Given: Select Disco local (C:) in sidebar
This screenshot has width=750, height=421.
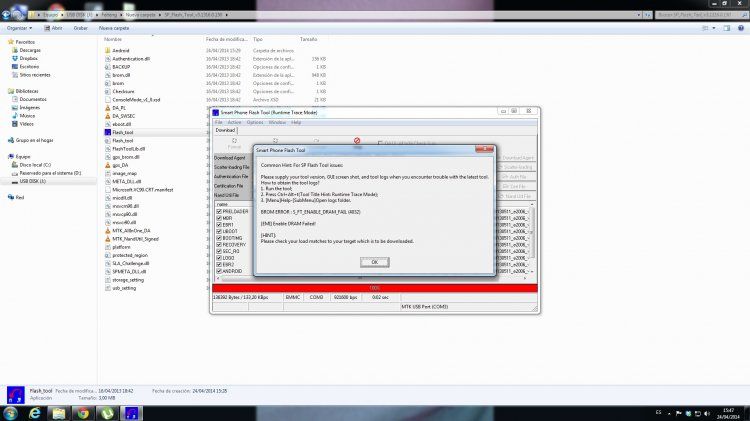Looking at the screenshot, I should [35, 165].
